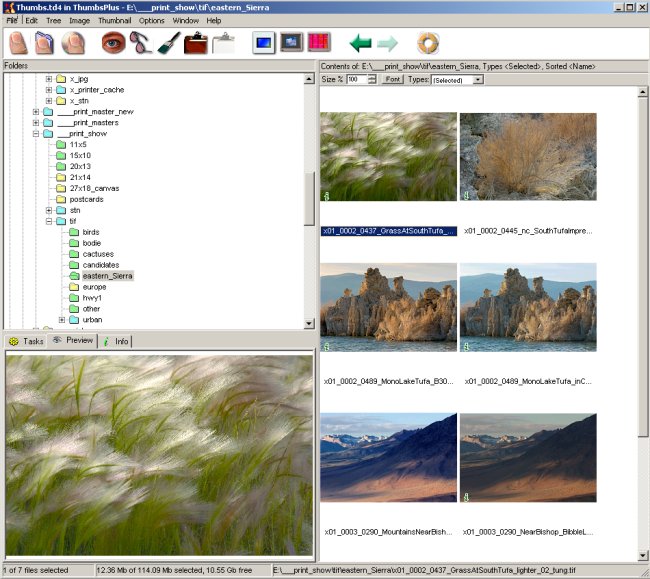Collapse the ___print_show folder
This screenshot has height=579, width=650.
point(36,134)
